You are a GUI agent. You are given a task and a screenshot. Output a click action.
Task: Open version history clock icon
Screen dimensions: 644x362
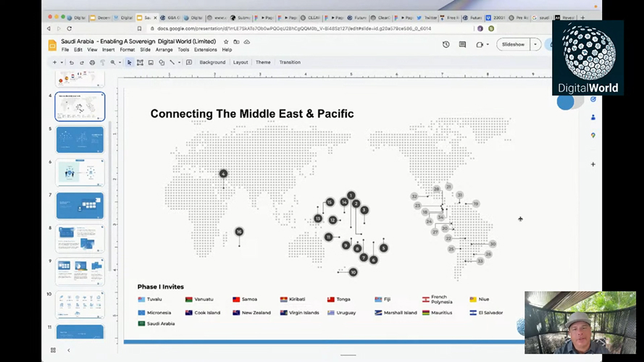click(x=446, y=45)
